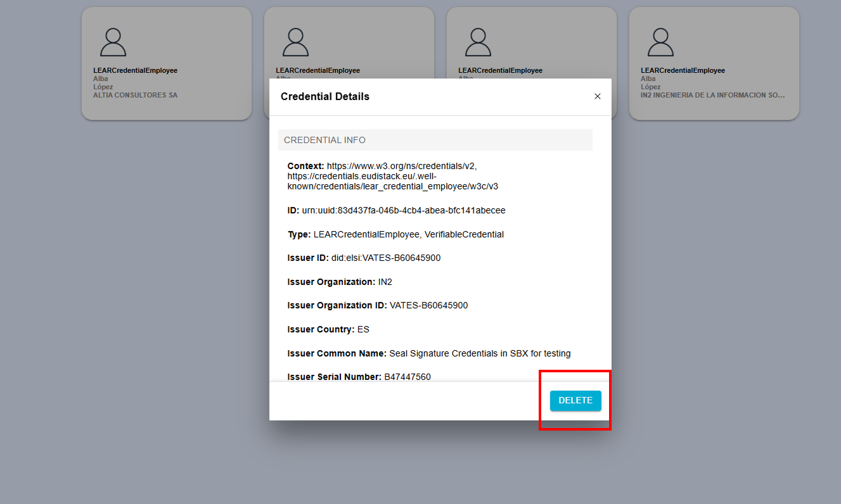Click the Issuer Organization IN2 line
This screenshot has width=841, height=504.
tap(340, 282)
